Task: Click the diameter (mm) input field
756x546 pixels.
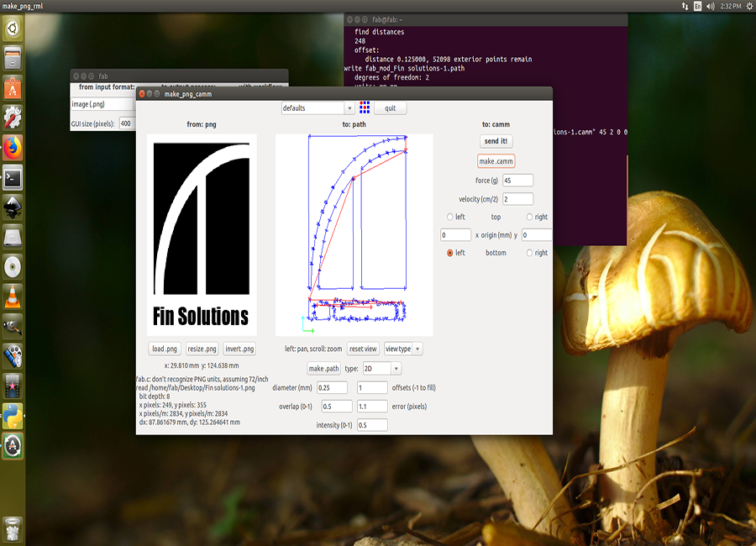Action: [332, 388]
